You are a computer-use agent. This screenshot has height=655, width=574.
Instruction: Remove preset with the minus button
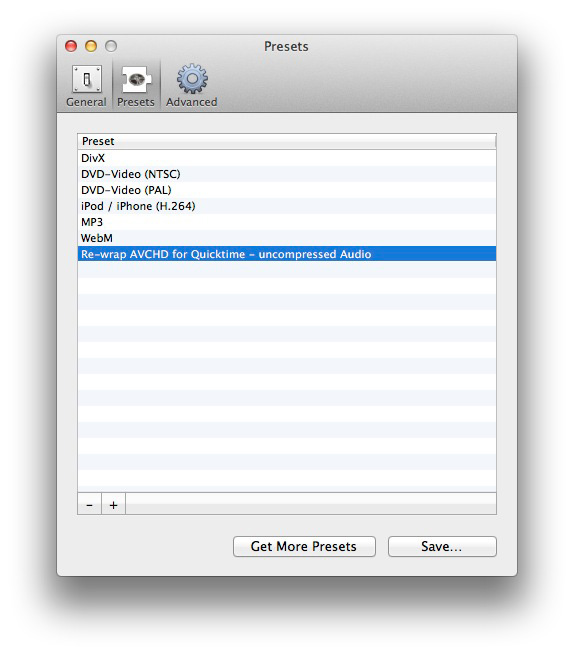click(89, 504)
